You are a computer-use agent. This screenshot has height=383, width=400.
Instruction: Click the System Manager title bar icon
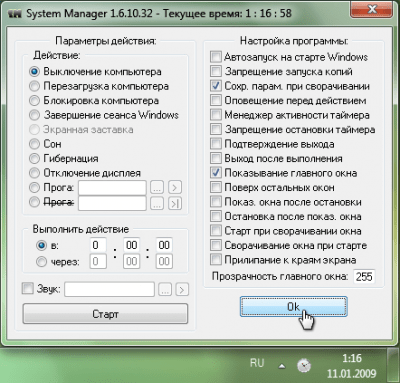tap(15, 14)
